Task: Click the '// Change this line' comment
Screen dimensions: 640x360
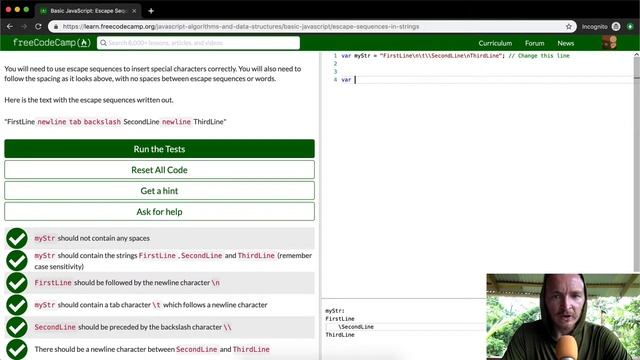Action: pyautogui.click(x=539, y=56)
